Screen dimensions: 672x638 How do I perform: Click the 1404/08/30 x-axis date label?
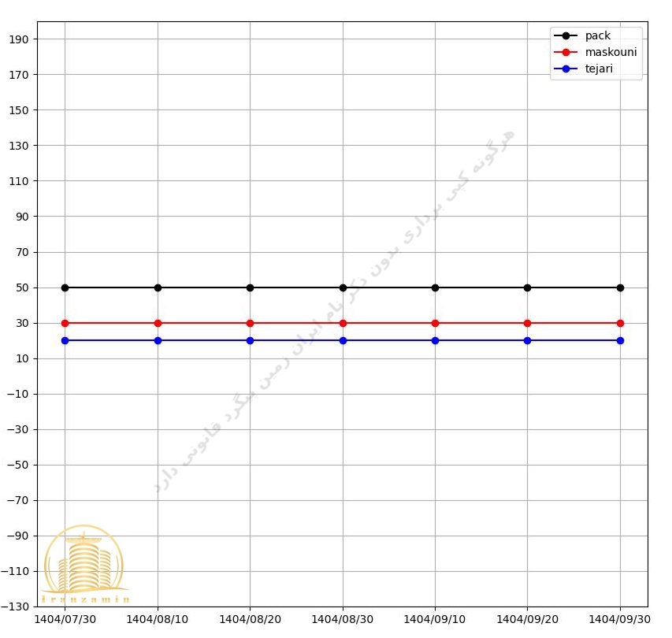[343, 619]
